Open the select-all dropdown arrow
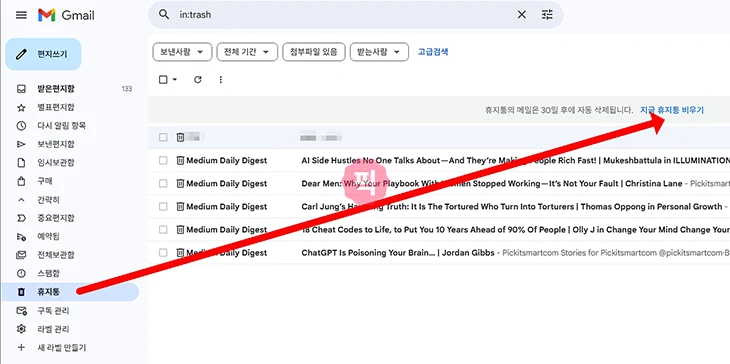 click(x=175, y=80)
